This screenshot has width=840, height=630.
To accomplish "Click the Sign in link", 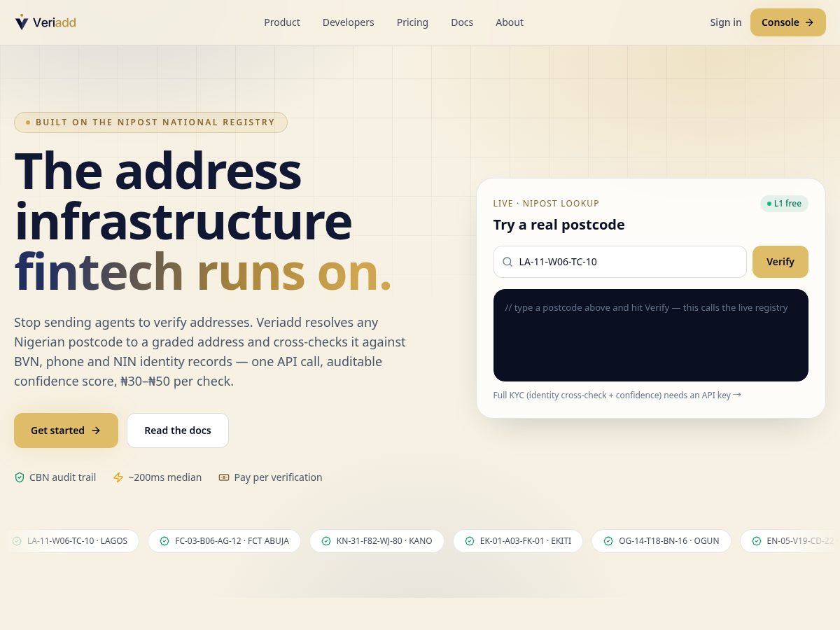I will (726, 22).
